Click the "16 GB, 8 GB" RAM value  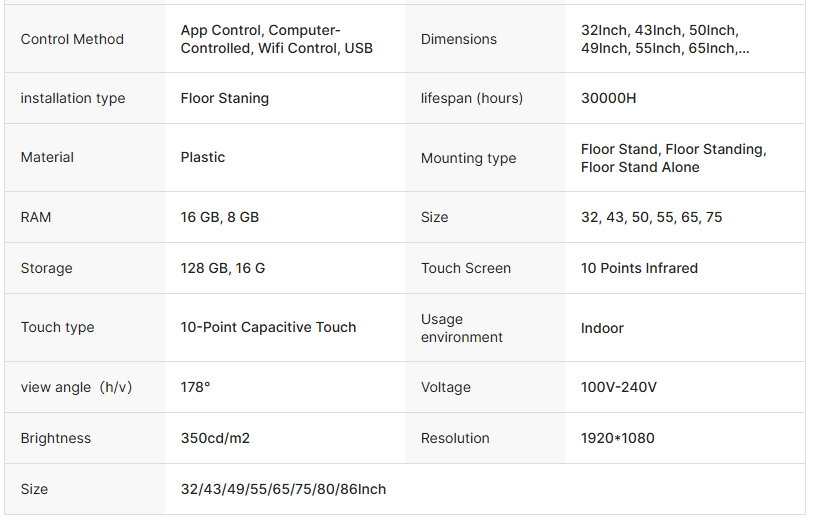point(219,217)
